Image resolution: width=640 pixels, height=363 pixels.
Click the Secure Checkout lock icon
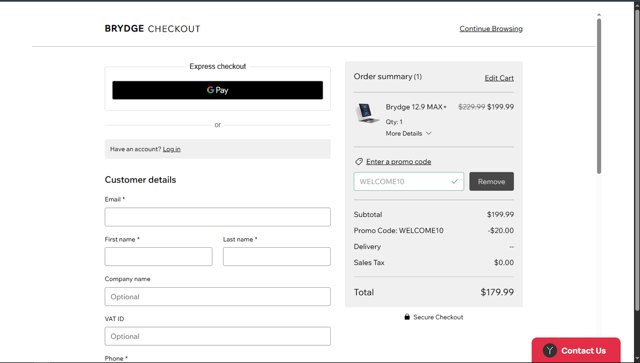point(407,317)
